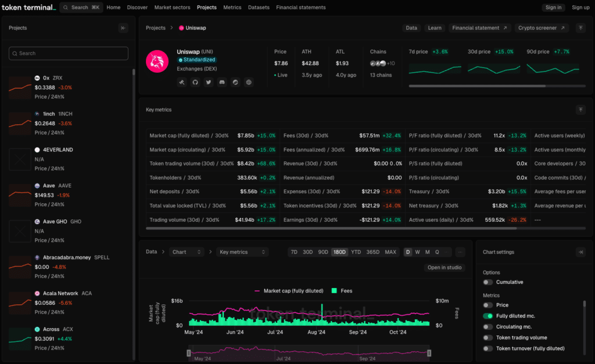Image resolution: width=595 pixels, height=364 pixels.
Task: Collapse the Uniswap header section
Action: [580, 28]
